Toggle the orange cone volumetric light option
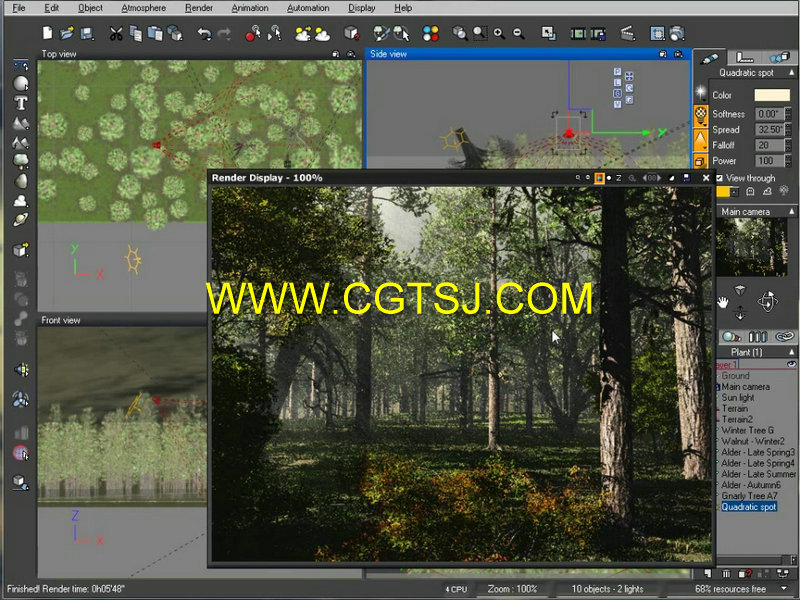Screen dimensions: 800x600 (701, 139)
